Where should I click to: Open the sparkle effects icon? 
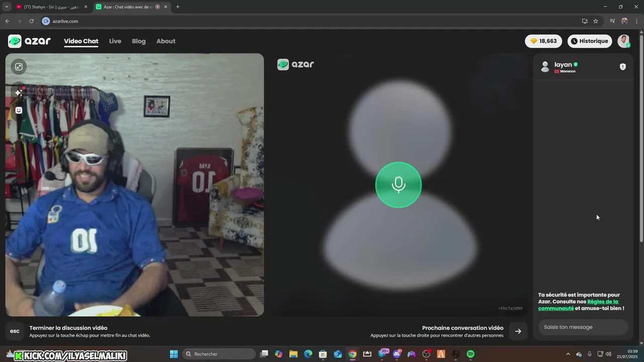point(19,93)
